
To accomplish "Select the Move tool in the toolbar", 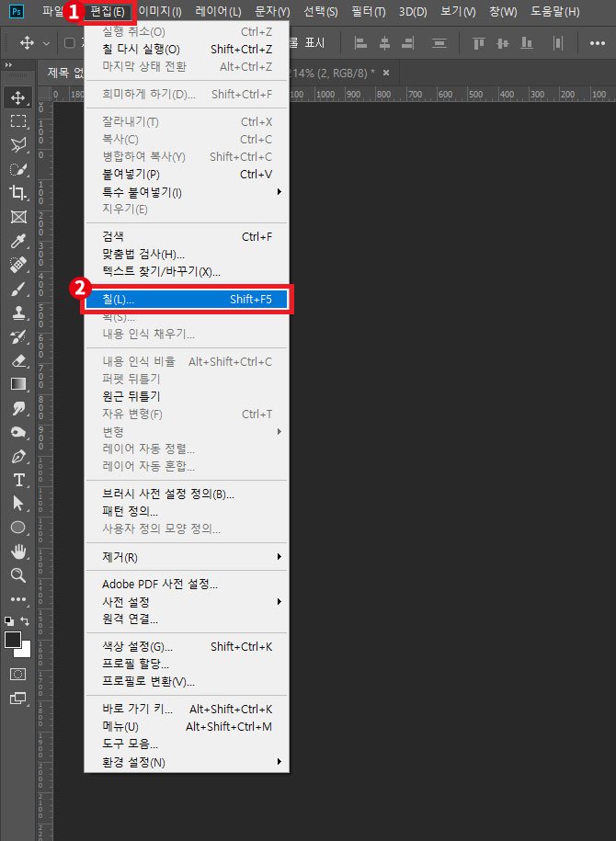I will coord(17,97).
